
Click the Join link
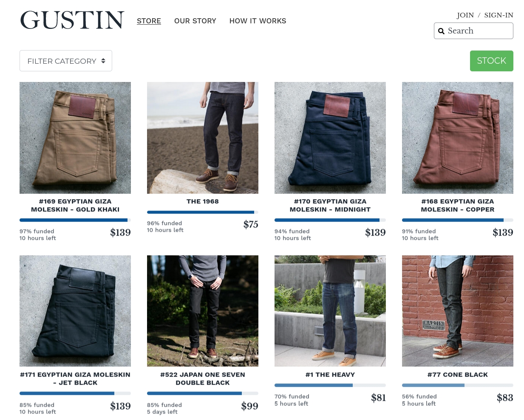465,15
